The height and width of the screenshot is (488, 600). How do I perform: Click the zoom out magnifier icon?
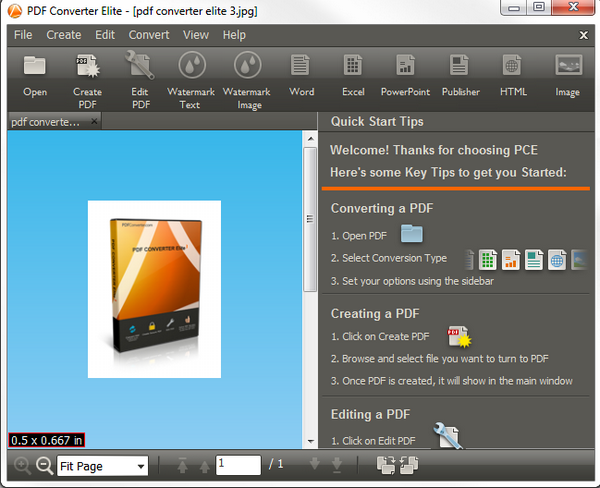pyautogui.click(x=44, y=466)
